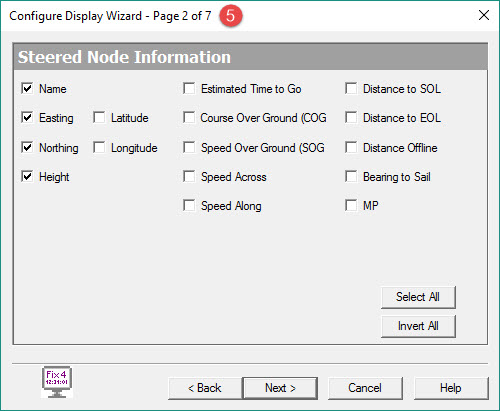Click the Select All button
This screenshot has height=411, width=500.
coord(418,297)
